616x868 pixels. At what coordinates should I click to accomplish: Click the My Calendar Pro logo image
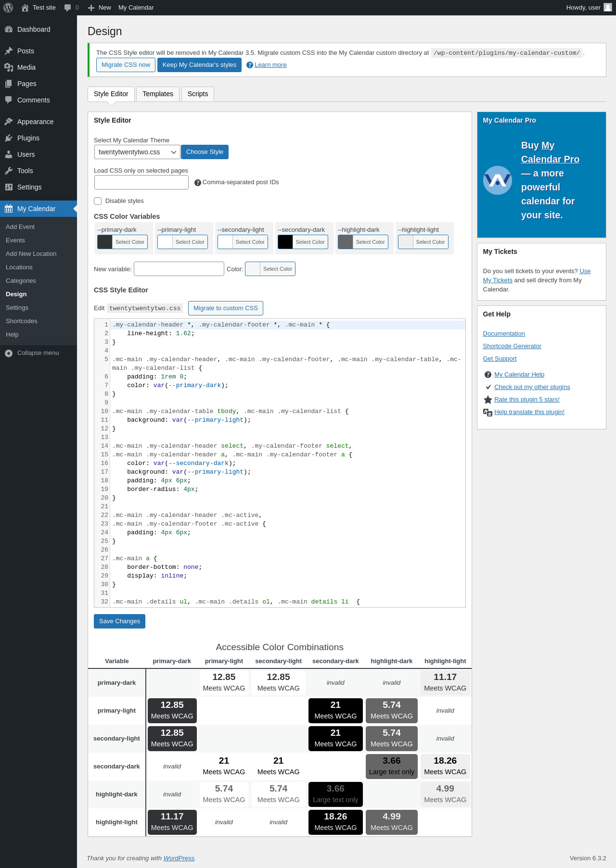(497, 180)
